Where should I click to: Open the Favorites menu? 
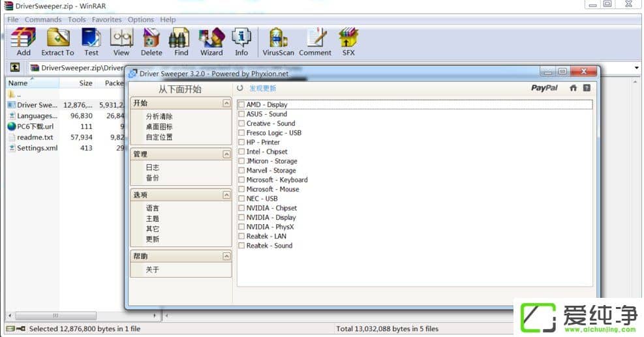coord(107,20)
